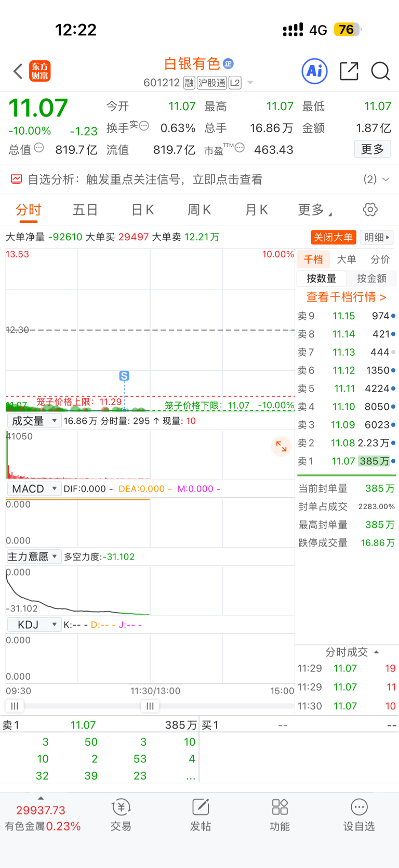Expand the 自选分析 (2) chevron
The width and height of the screenshot is (399, 868).
click(x=386, y=179)
